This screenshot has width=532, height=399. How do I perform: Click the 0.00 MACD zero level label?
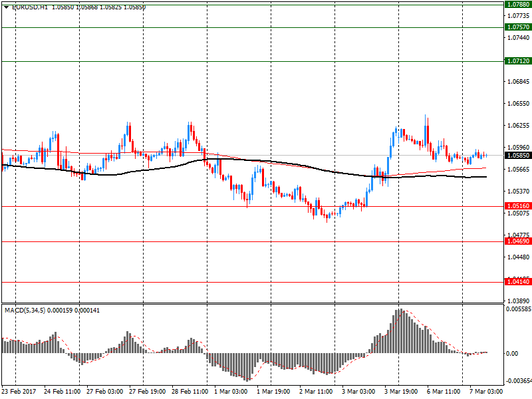(x=512, y=354)
